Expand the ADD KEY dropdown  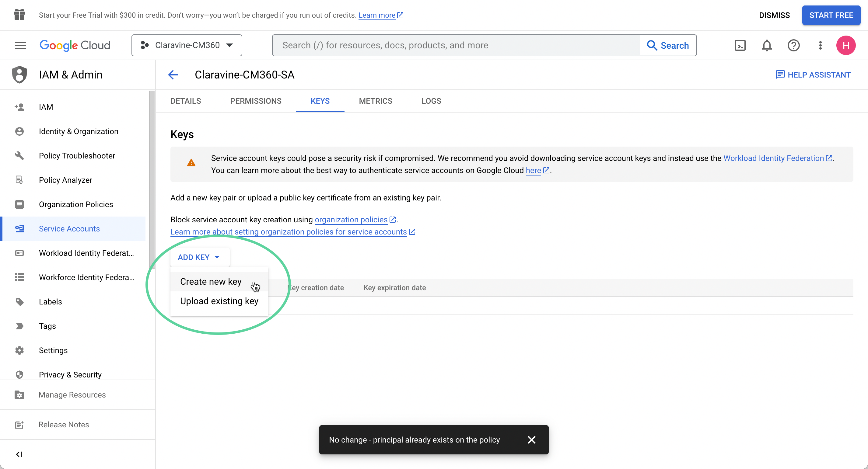point(199,257)
